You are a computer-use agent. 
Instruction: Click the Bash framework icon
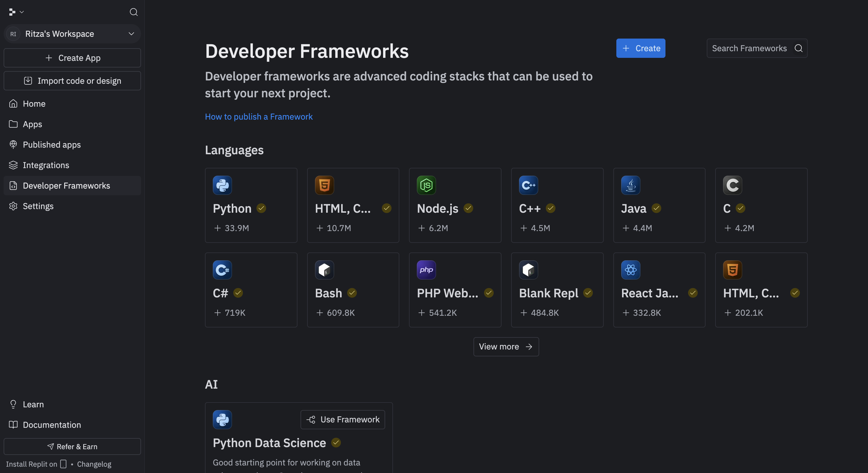[324, 270]
